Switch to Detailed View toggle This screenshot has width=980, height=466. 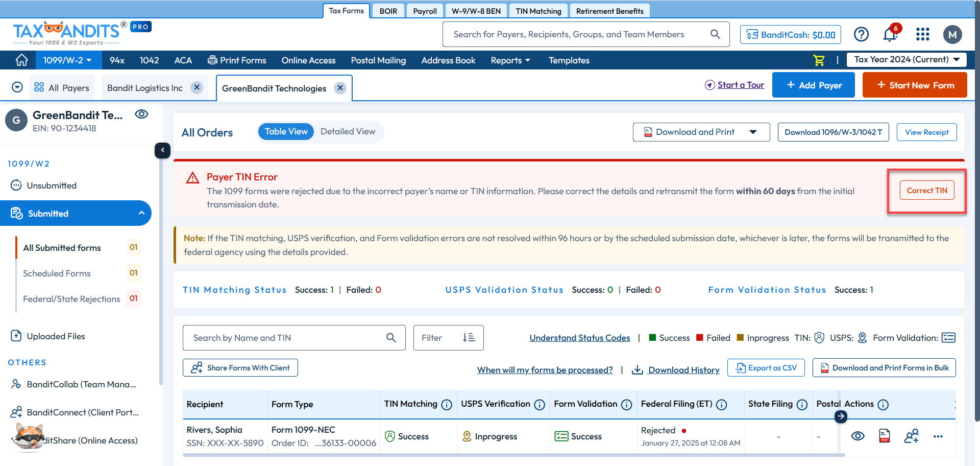348,132
